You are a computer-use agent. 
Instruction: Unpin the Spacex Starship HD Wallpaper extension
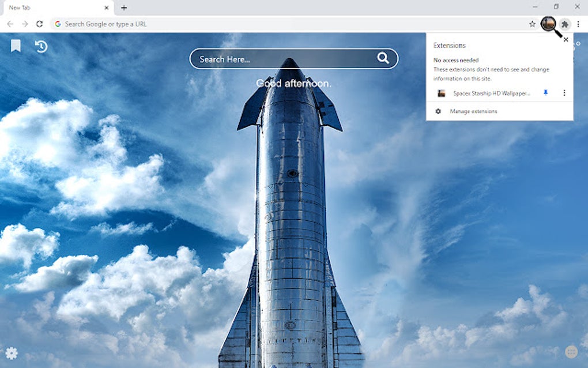pyautogui.click(x=545, y=93)
